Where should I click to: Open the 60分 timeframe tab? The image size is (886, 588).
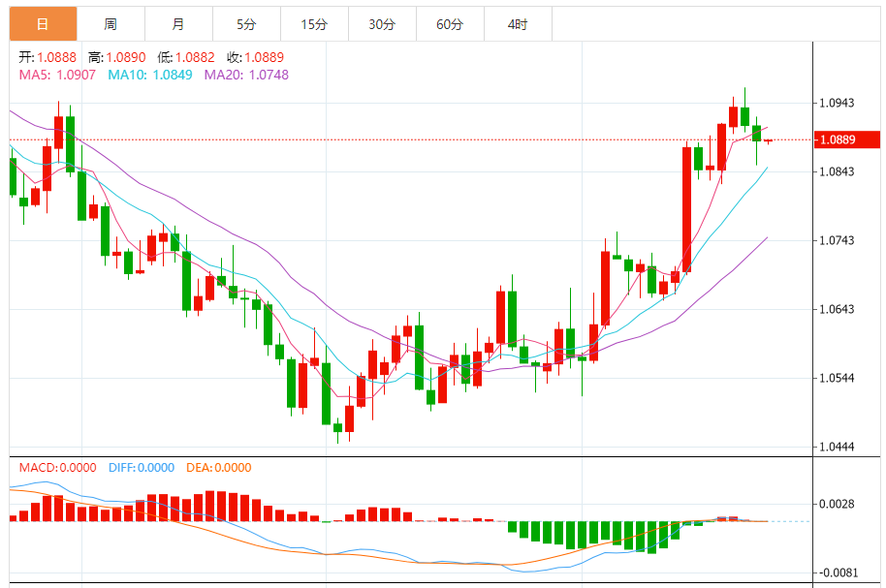click(450, 23)
